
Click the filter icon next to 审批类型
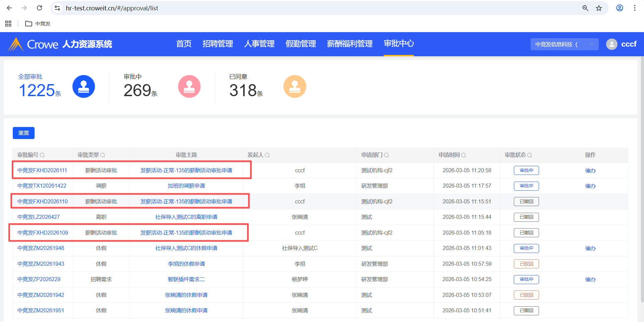coord(103,155)
